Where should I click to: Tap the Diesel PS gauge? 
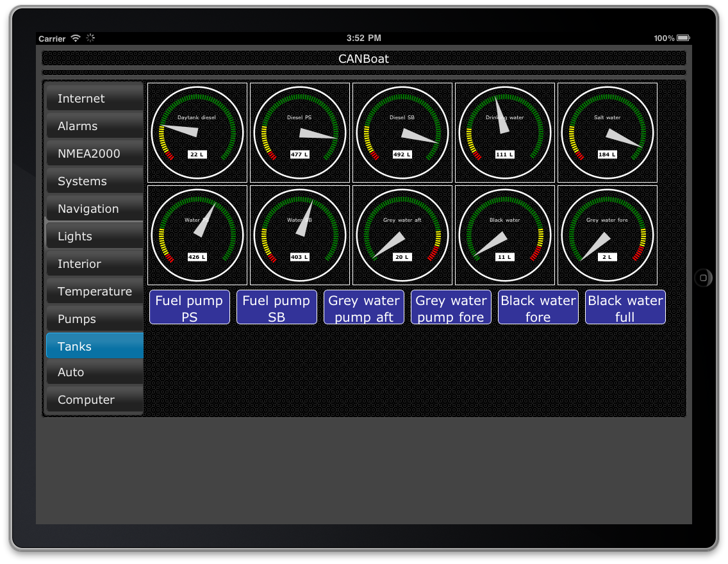coord(300,133)
